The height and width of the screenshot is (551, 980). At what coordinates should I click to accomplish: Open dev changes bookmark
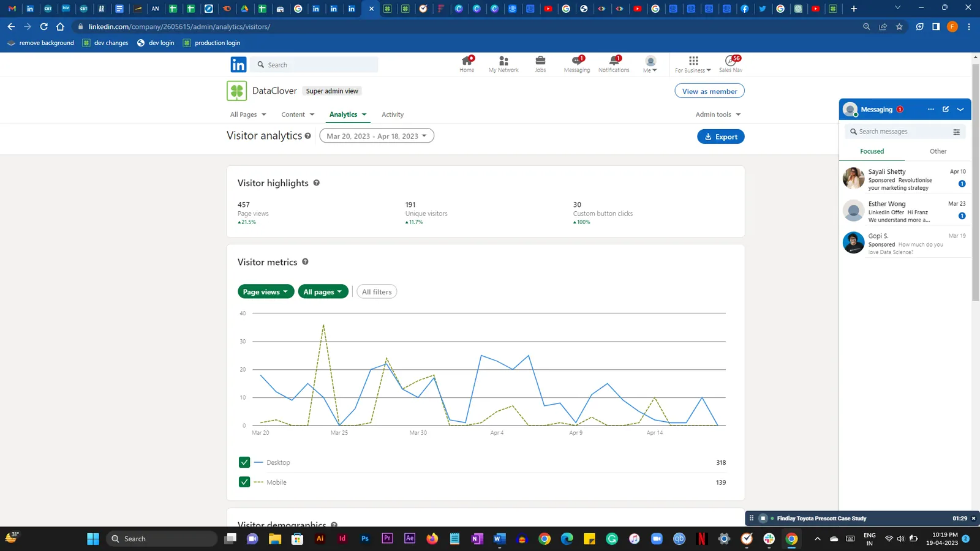[105, 43]
